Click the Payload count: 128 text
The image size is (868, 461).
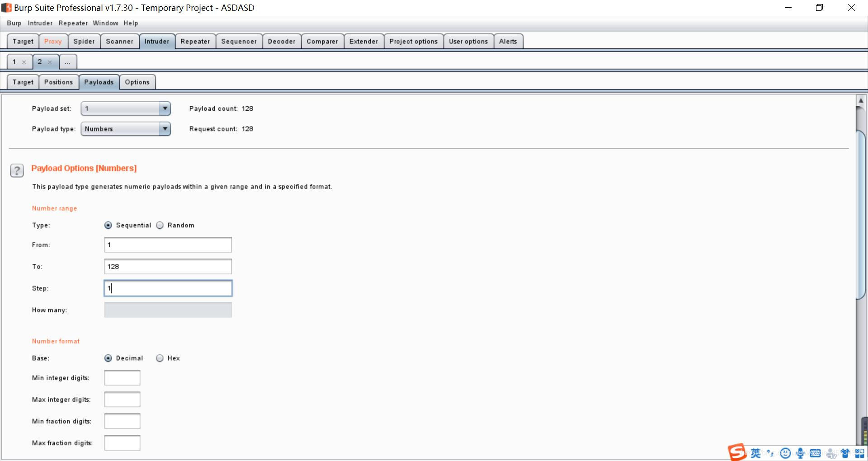[221, 108]
